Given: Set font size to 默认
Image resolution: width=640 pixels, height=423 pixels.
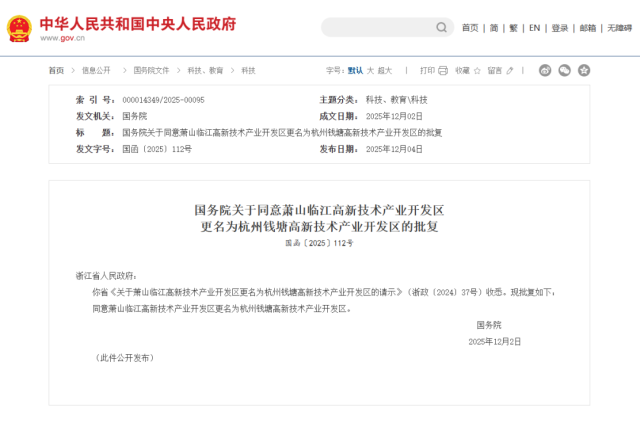Looking at the screenshot, I should [355, 71].
